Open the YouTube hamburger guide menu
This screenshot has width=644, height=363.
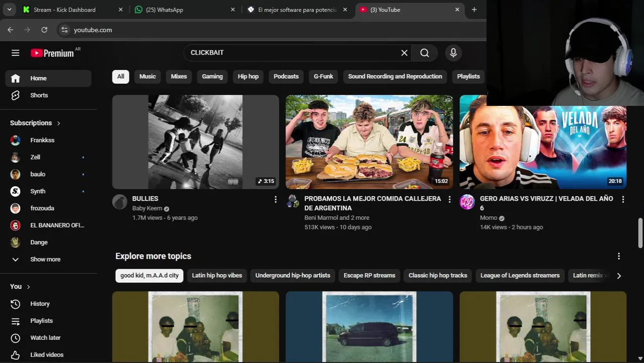point(16,53)
